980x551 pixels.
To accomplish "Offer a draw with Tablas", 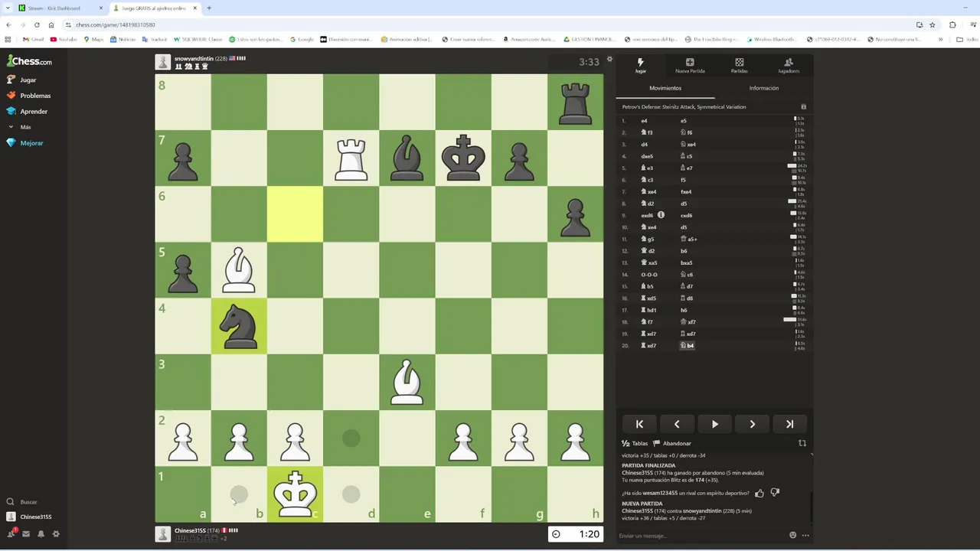I will click(635, 443).
